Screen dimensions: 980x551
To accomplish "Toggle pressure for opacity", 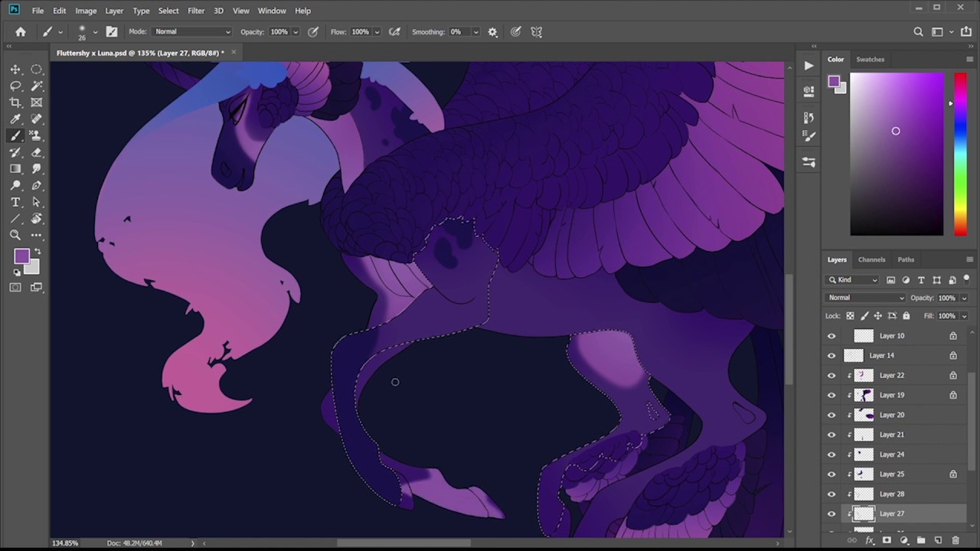I will (x=313, y=32).
